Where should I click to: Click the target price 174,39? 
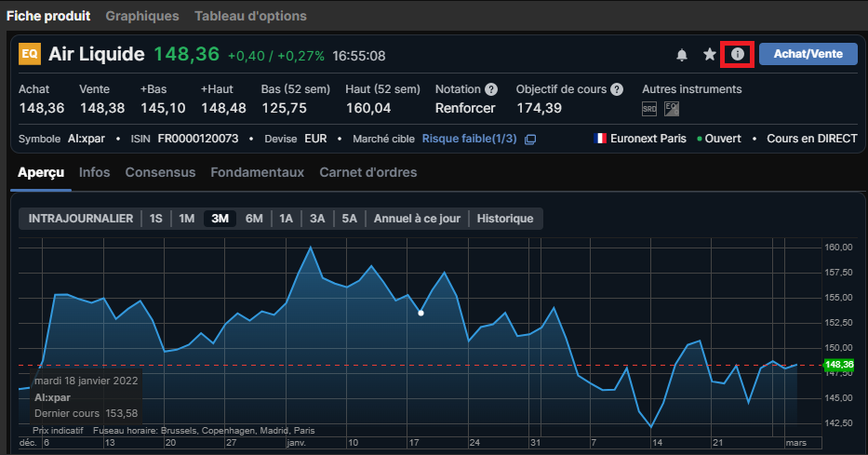click(540, 109)
